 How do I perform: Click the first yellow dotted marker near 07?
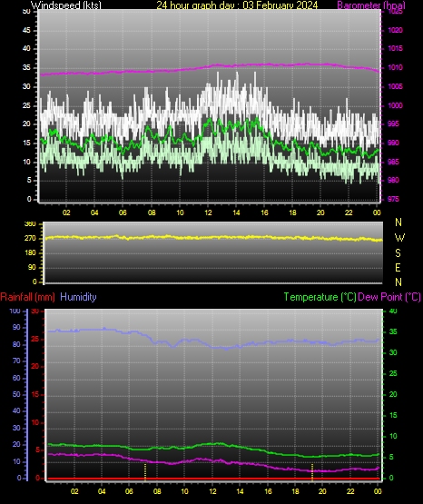(145, 472)
